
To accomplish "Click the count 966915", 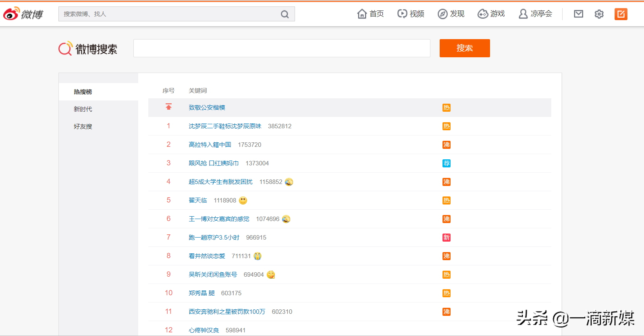I will tap(256, 238).
